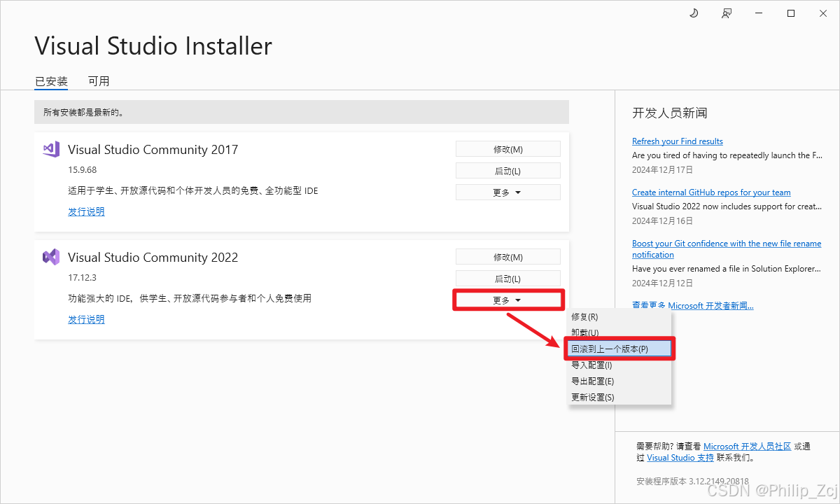This screenshot has height=504, width=840.
Task: Open 发行说明 link under Visual Studio 2017
Action: coord(86,211)
